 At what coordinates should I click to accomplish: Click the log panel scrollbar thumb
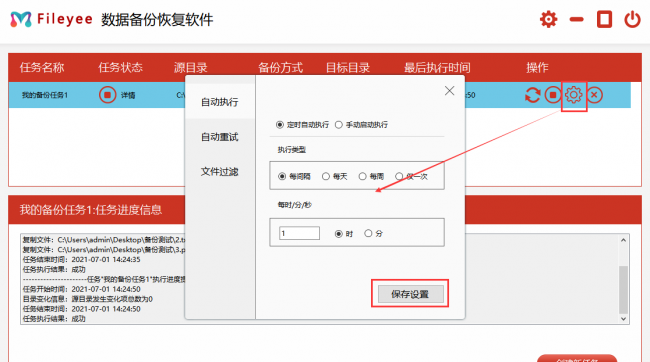[x=623, y=290]
